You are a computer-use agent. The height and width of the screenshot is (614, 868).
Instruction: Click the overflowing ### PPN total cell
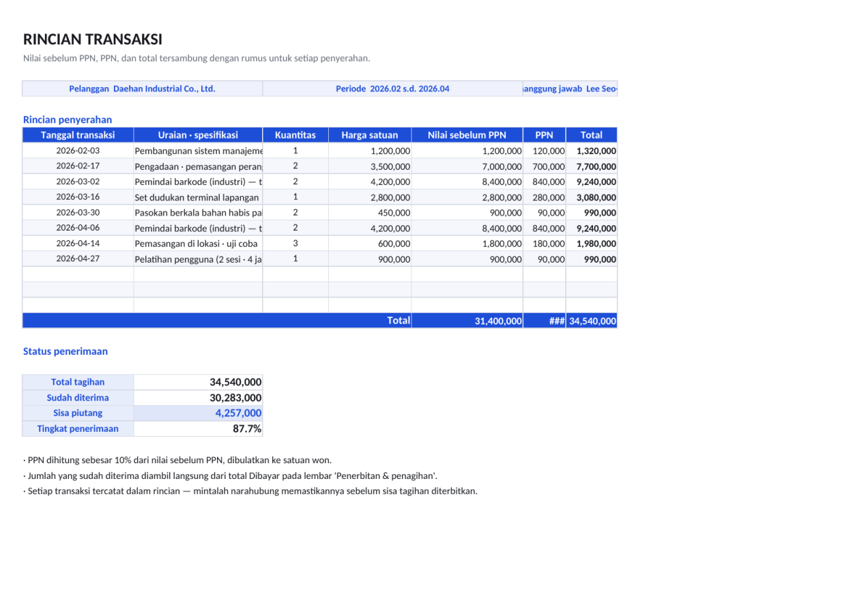pyautogui.click(x=545, y=321)
